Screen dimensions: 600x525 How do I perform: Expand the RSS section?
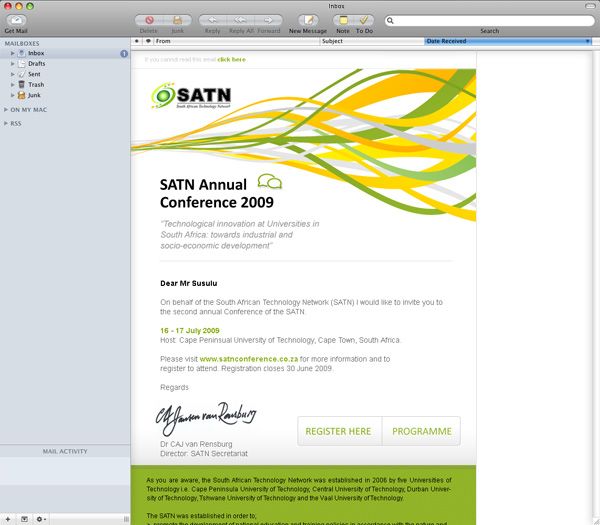tap(6, 123)
